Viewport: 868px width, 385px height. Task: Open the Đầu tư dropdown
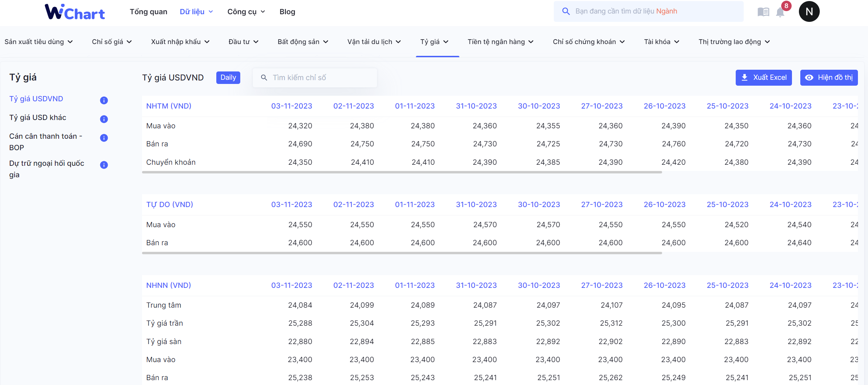[x=243, y=42]
